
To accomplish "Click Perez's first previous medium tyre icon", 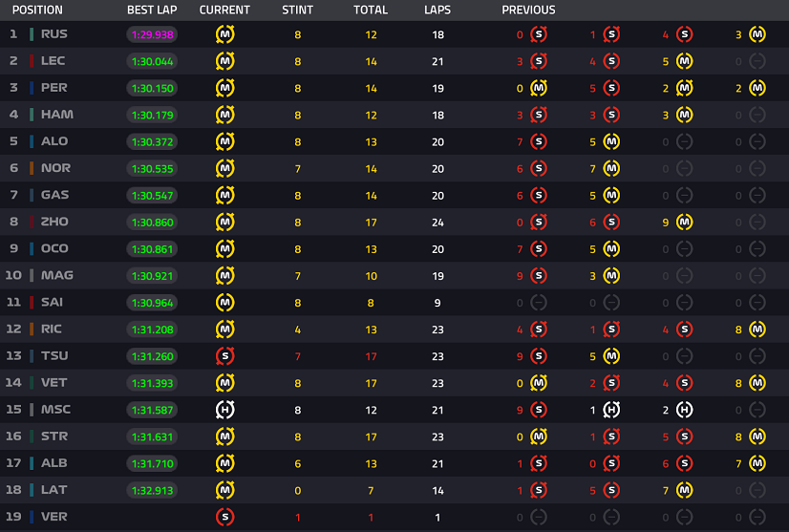I will [x=539, y=88].
